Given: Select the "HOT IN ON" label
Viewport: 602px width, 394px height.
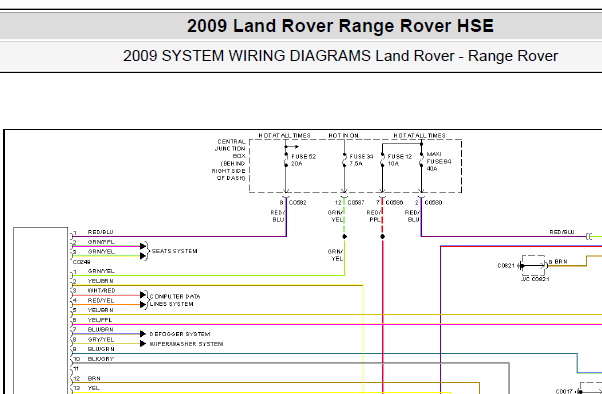Looking at the screenshot, I should 343,136.
